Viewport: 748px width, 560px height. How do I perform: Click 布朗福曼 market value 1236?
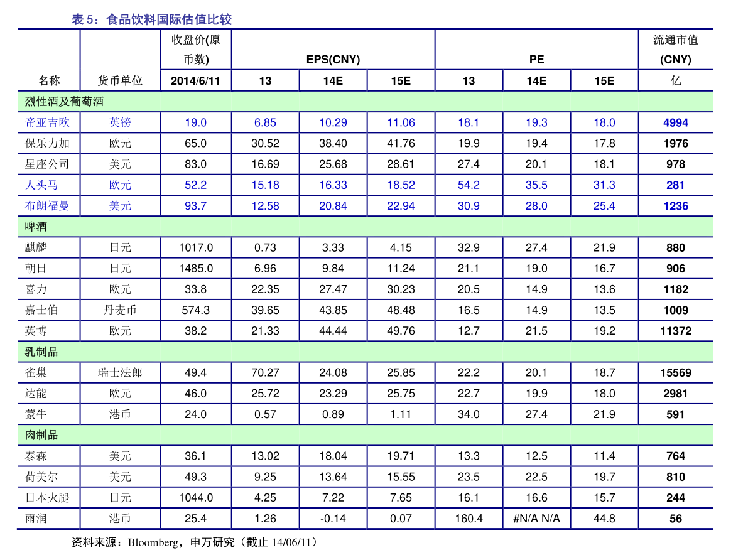676,206
